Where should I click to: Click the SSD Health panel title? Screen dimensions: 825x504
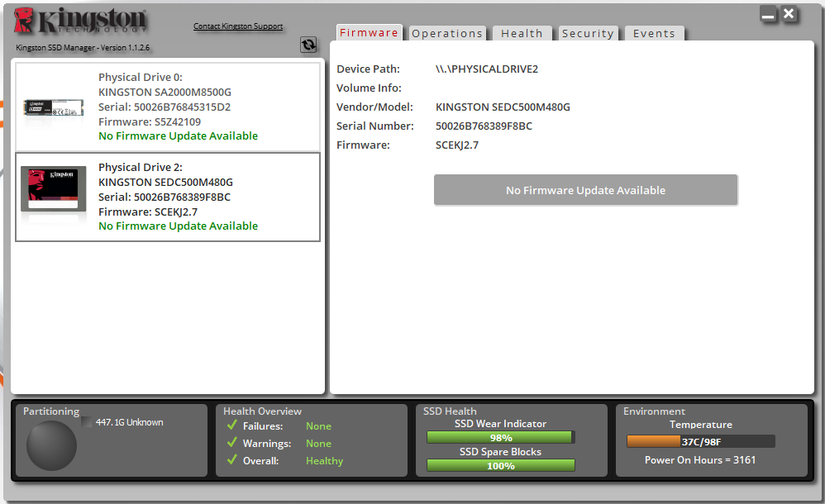pyautogui.click(x=450, y=411)
